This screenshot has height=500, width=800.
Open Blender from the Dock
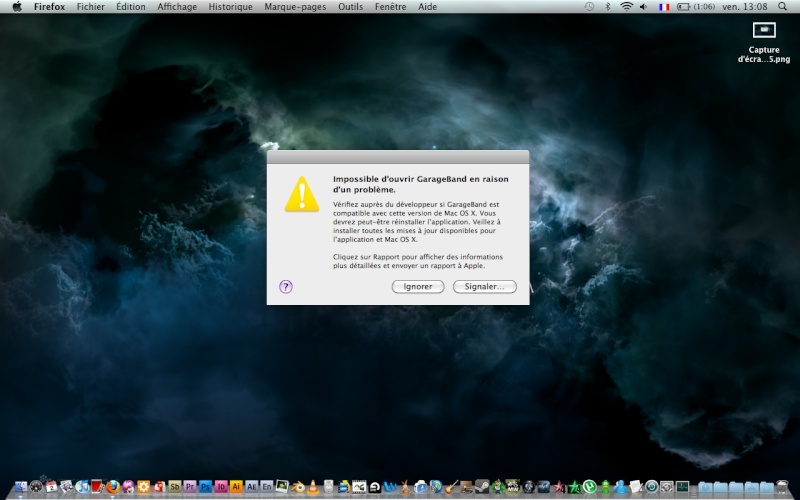point(297,487)
